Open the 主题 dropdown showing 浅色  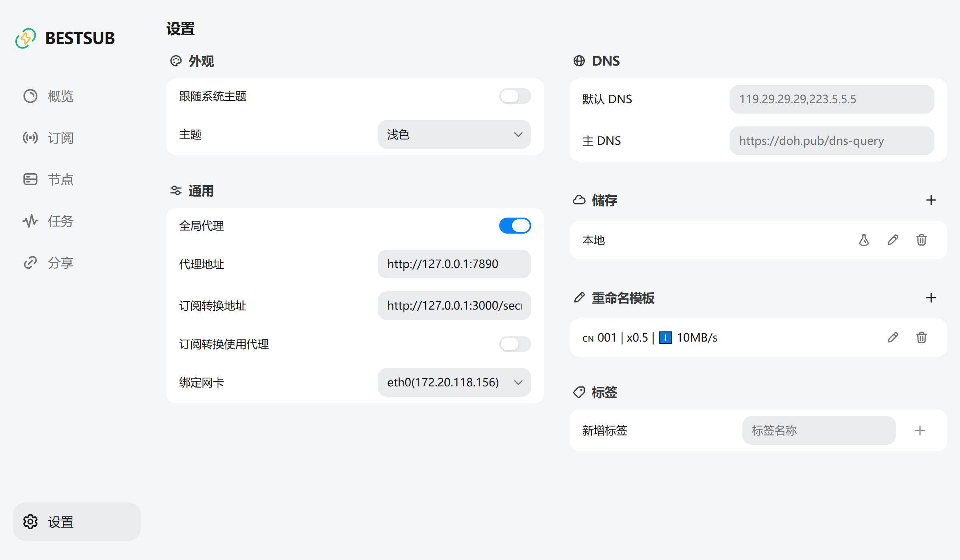[x=454, y=134]
